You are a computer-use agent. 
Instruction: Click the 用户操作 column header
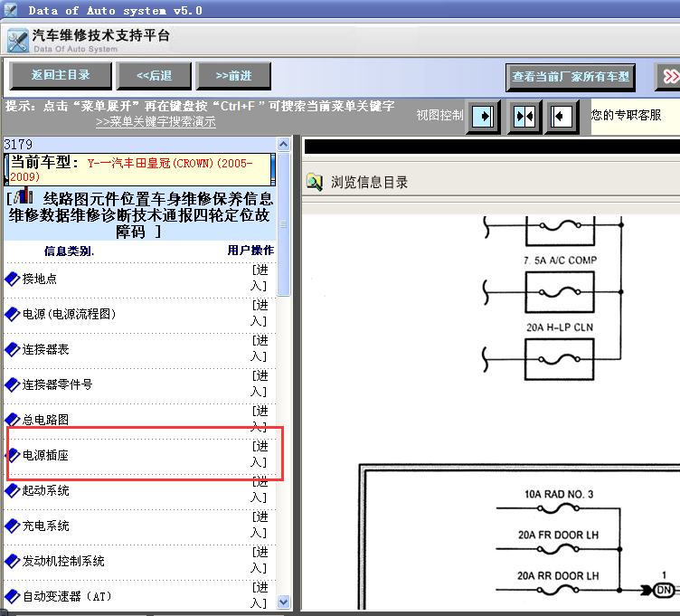pyautogui.click(x=250, y=251)
